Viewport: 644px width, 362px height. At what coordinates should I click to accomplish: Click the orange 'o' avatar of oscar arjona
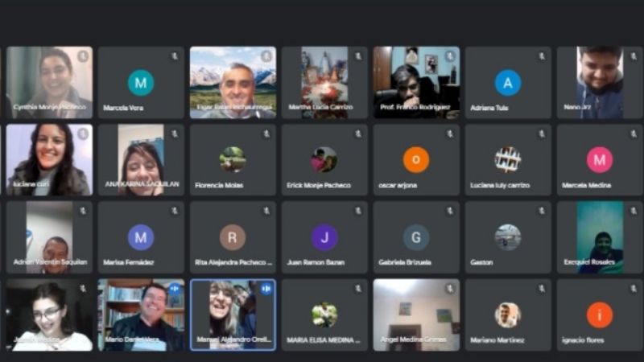pyautogui.click(x=416, y=159)
